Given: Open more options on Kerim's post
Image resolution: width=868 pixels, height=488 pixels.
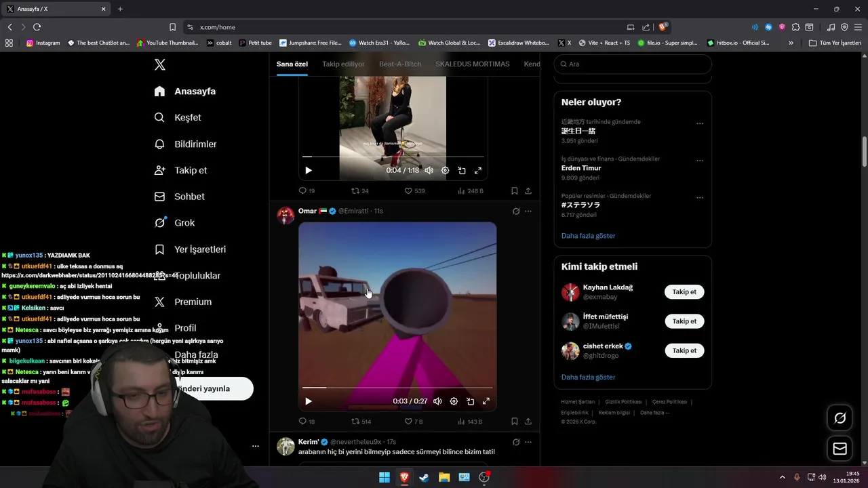Looking at the screenshot, I should pyautogui.click(x=528, y=442).
